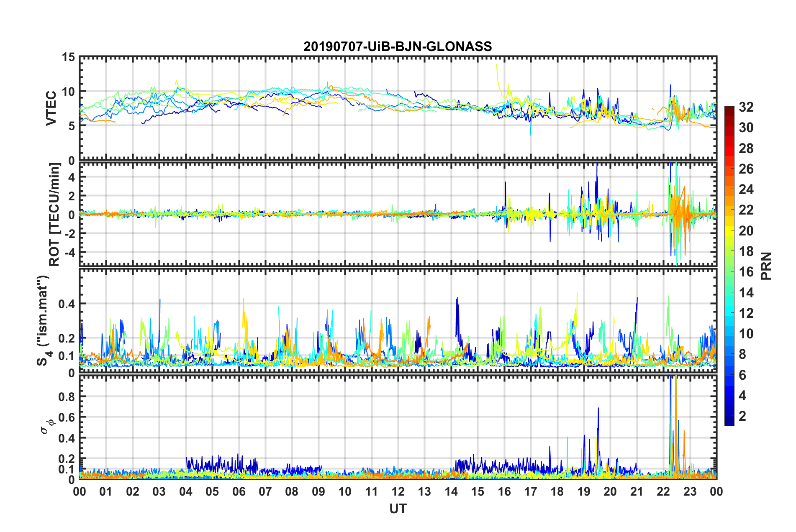Viewport: 796px width, 532px height.
Task: Select sigma-phi axis tick label 0.8
Action: 66,396
